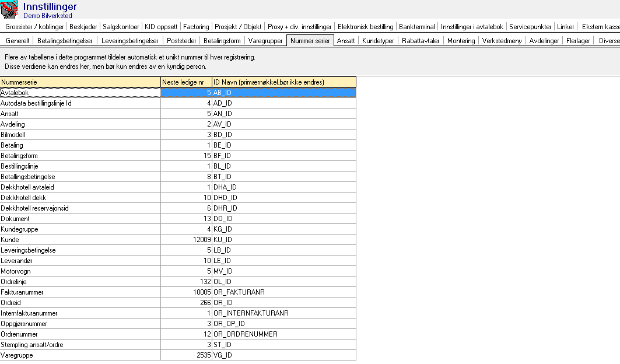Edit Betalingsform next number 15

click(x=186, y=156)
